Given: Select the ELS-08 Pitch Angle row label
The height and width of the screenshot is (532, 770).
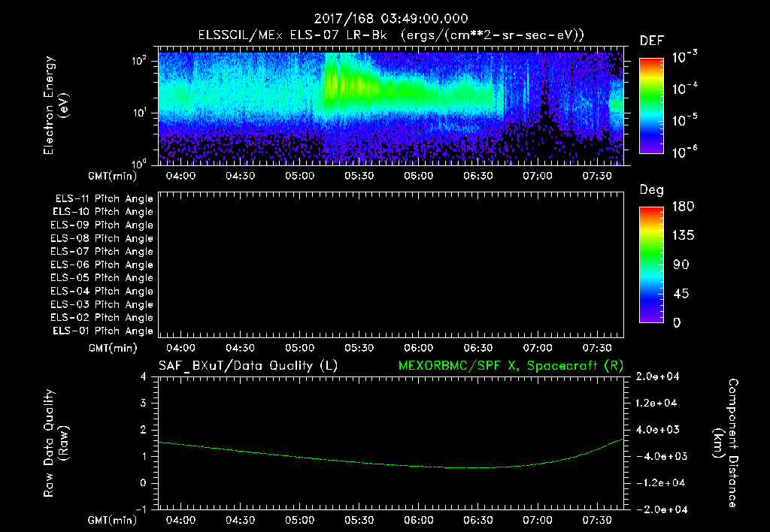Looking at the screenshot, I should (102, 238).
